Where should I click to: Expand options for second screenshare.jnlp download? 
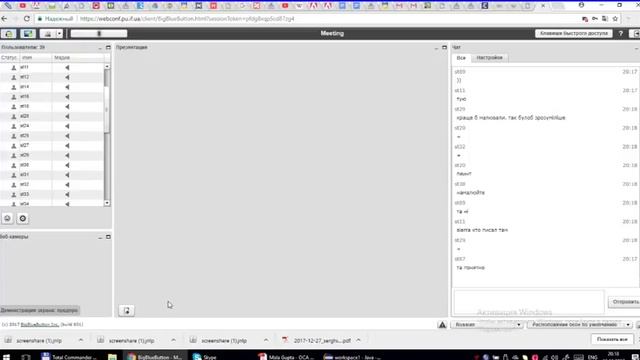(x=173, y=340)
